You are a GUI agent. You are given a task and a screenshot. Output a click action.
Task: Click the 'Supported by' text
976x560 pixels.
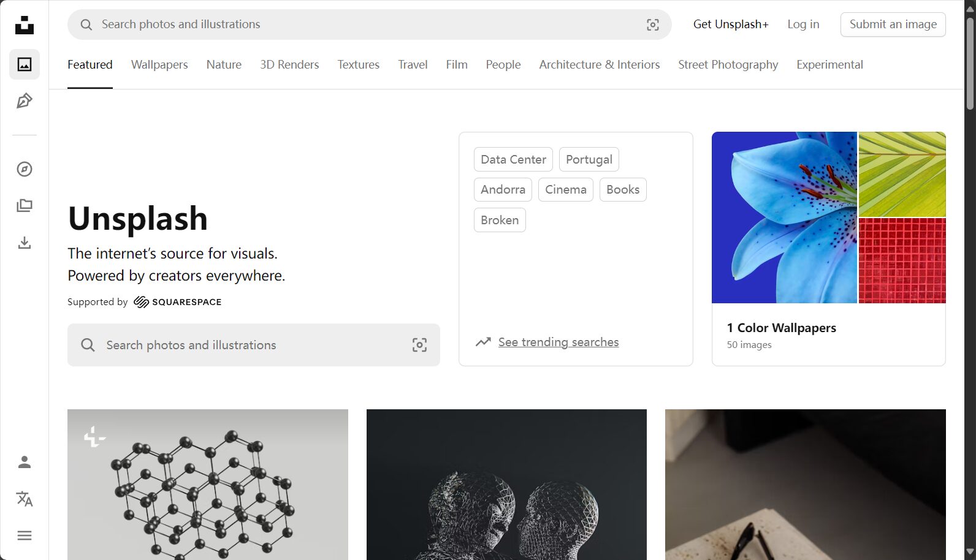[97, 302]
